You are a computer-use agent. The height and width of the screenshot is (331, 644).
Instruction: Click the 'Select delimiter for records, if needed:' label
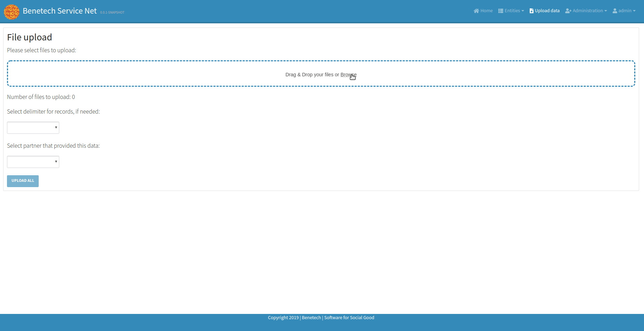[53, 111]
